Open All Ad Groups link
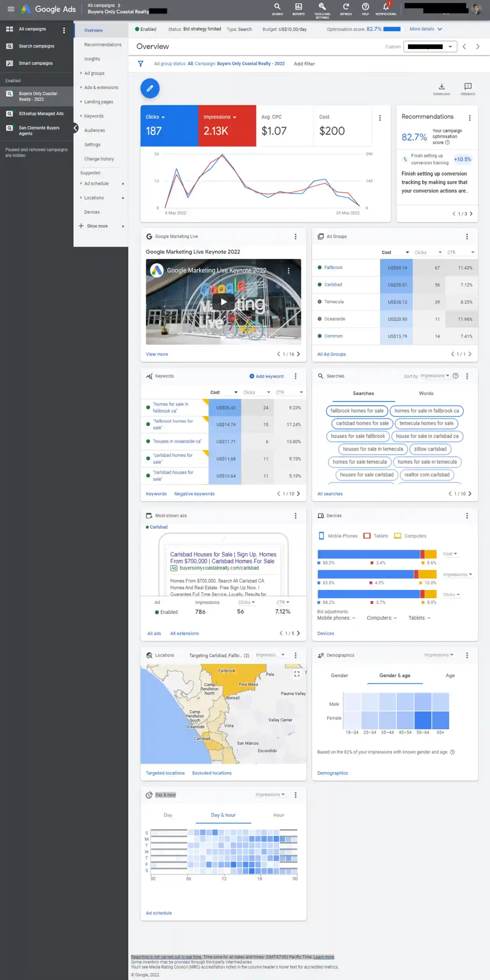The height and width of the screenshot is (980, 490). [332, 354]
